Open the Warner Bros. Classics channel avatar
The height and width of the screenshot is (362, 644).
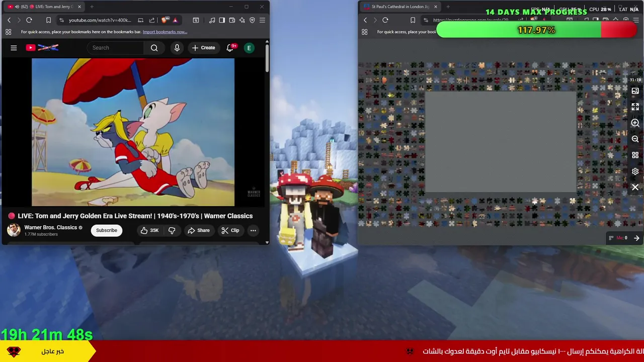14,230
